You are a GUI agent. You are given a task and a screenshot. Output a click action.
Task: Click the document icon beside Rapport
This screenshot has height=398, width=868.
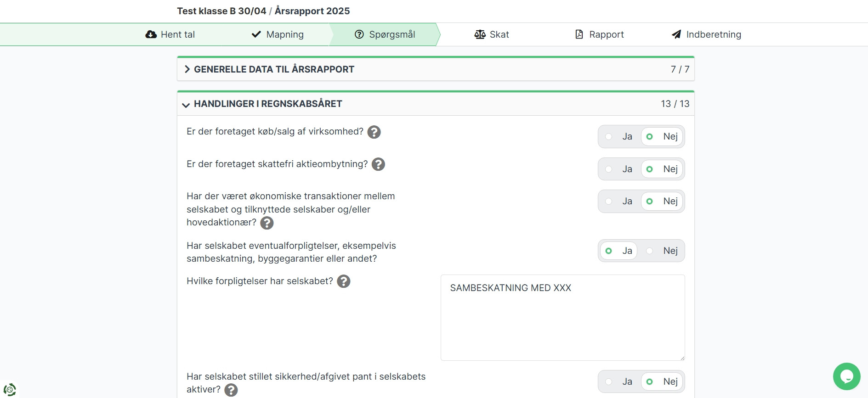[578, 34]
